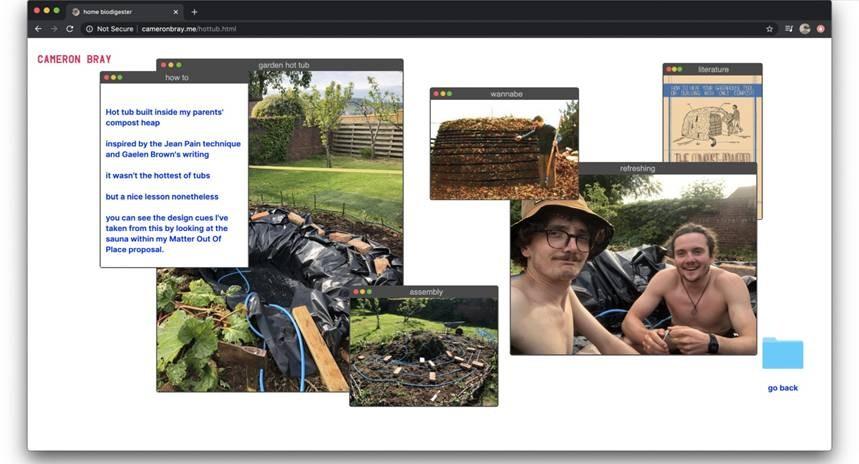Open the media control icon in toolbar

coord(789,29)
